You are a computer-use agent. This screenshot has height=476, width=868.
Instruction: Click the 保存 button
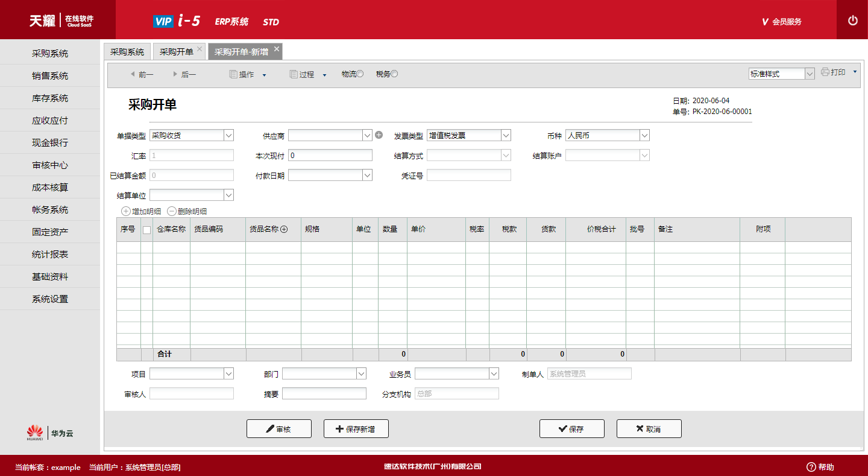coord(572,429)
